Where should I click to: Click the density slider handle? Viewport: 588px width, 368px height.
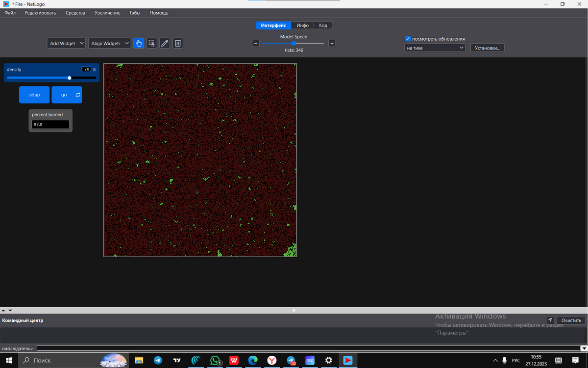coord(70,78)
